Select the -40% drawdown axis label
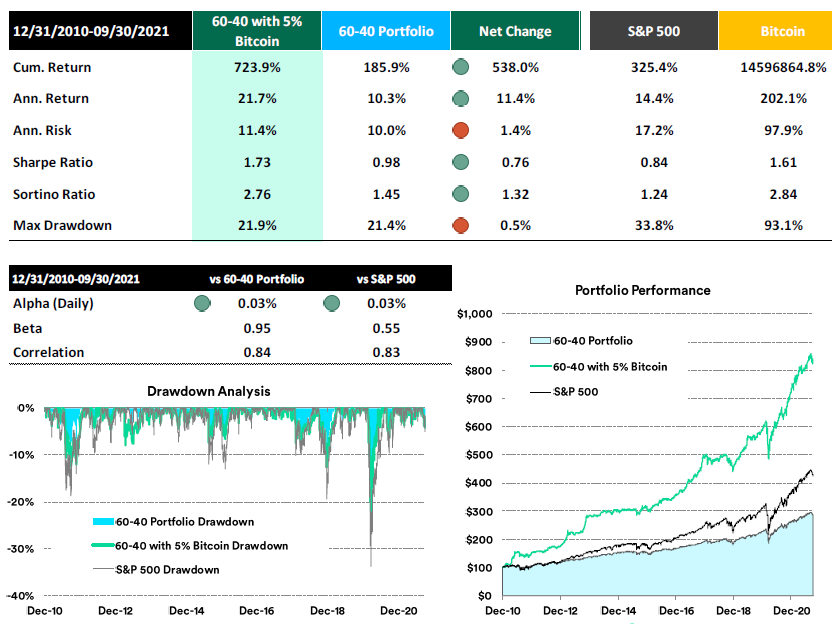 point(21,595)
